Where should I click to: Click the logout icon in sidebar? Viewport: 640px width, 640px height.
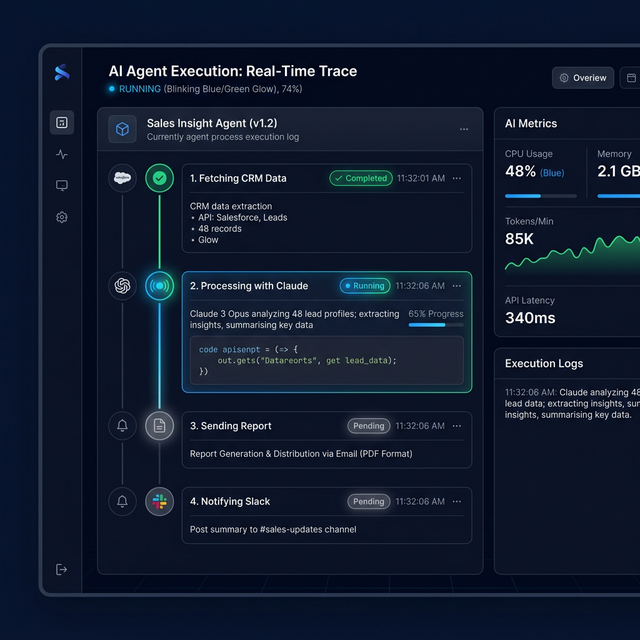click(x=61, y=569)
